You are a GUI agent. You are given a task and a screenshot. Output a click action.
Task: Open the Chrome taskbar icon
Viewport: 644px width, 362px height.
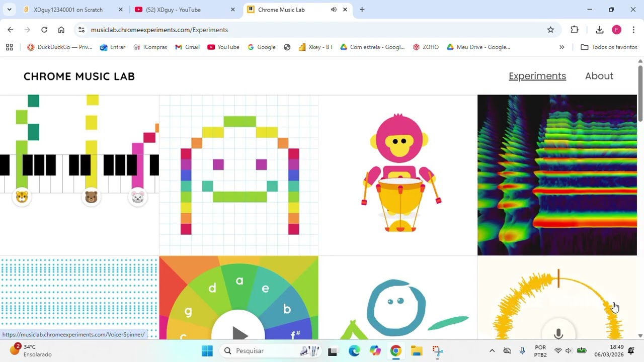(396, 351)
